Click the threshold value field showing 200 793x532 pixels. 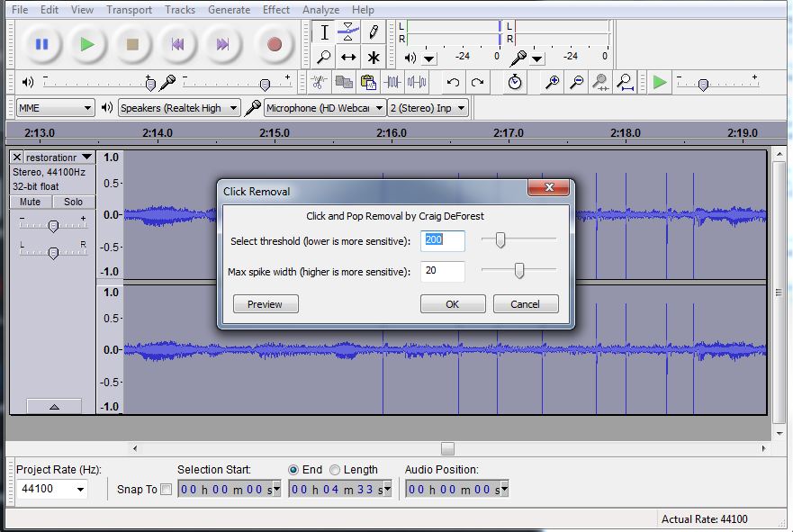click(443, 240)
